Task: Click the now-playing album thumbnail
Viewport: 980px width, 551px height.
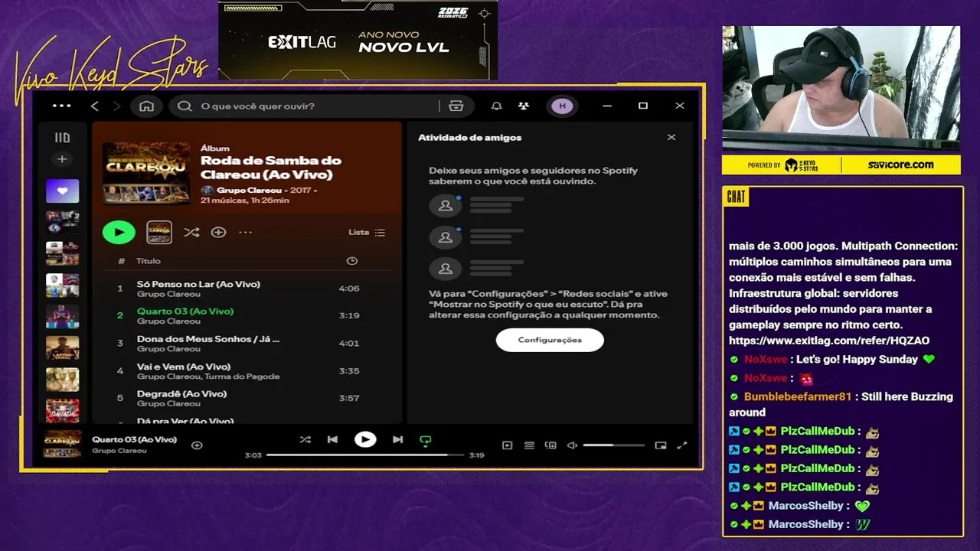Action: [x=62, y=445]
